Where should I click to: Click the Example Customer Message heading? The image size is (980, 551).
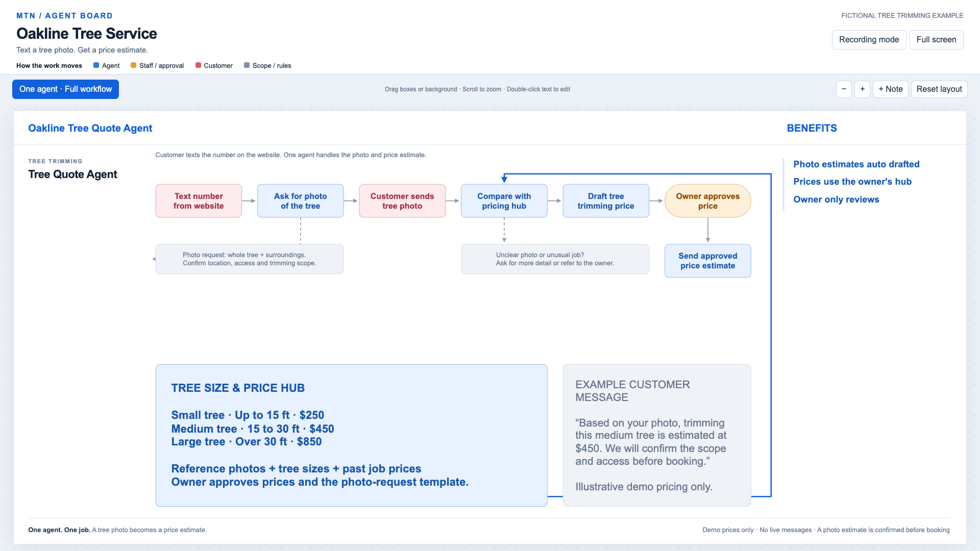click(632, 391)
